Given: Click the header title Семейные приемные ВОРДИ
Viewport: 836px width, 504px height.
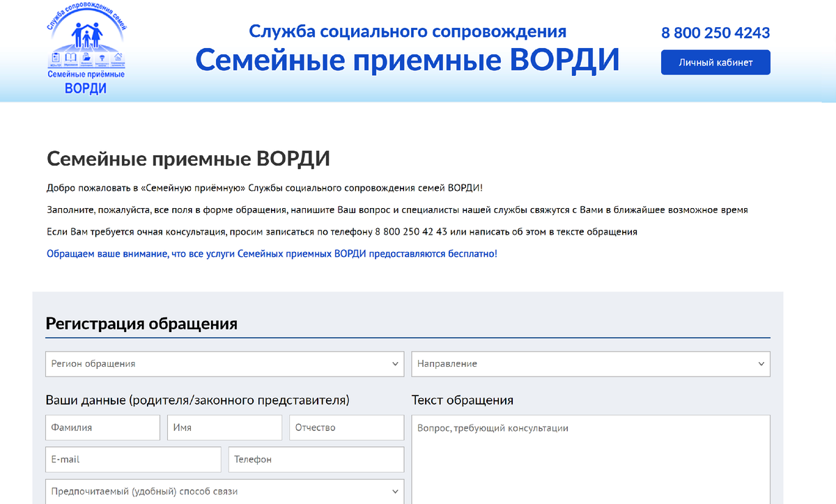Looking at the screenshot, I should pyautogui.click(x=408, y=60).
